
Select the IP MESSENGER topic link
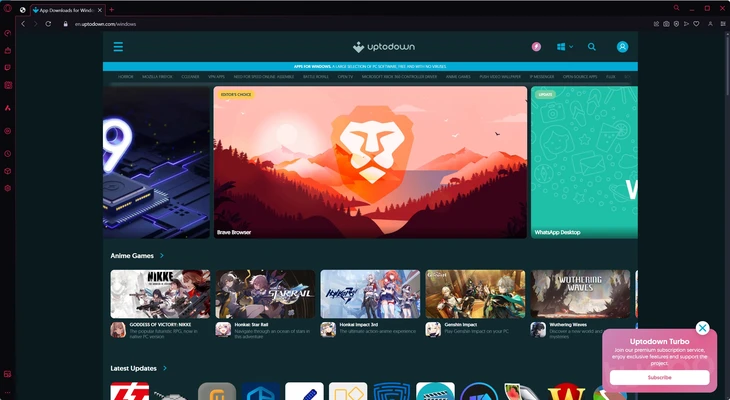[542, 77]
